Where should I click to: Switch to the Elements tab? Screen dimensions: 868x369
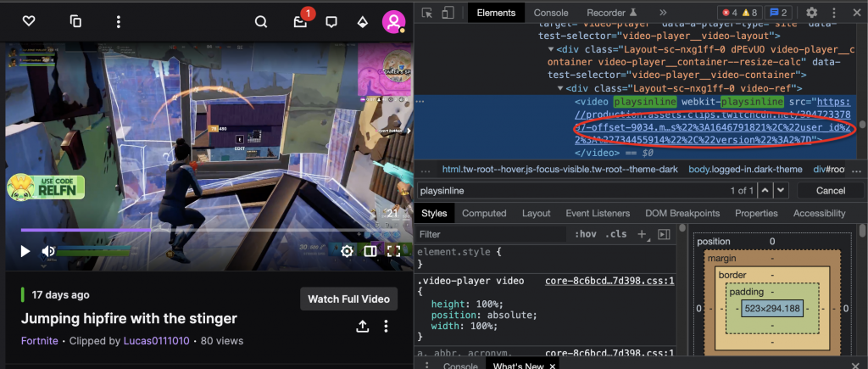pyautogui.click(x=496, y=13)
